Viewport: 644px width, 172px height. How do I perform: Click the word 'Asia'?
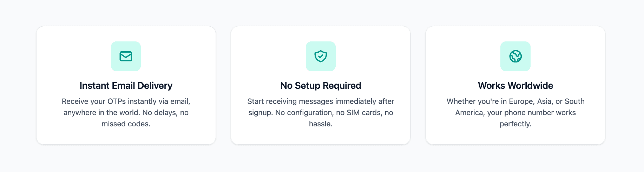(x=544, y=101)
